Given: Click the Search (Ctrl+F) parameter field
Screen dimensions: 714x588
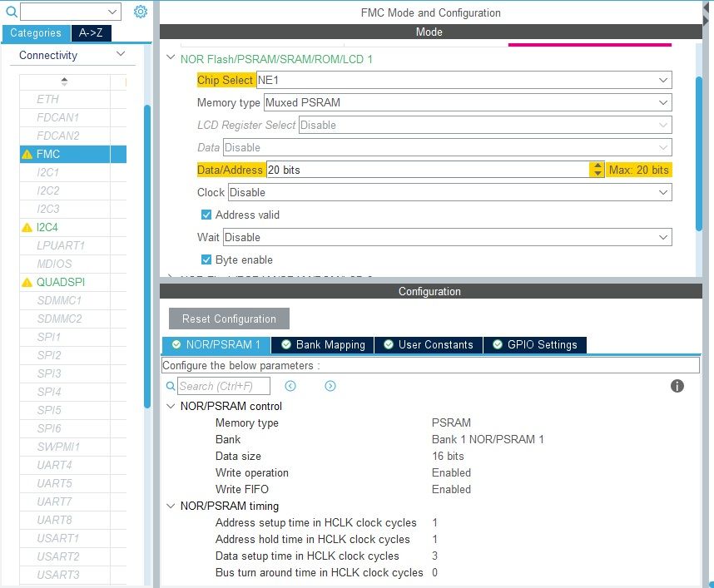Looking at the screenshot, I should (224, 386).
